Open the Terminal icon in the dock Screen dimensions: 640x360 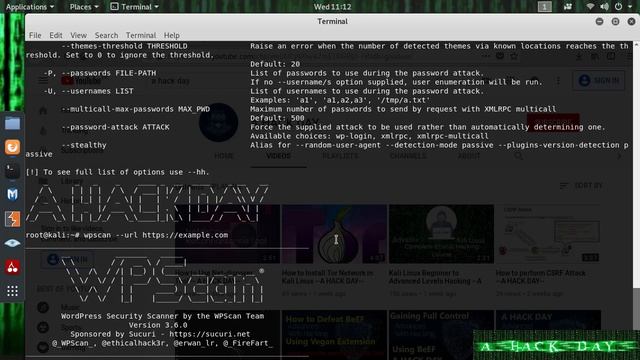[x=12, y=171]
